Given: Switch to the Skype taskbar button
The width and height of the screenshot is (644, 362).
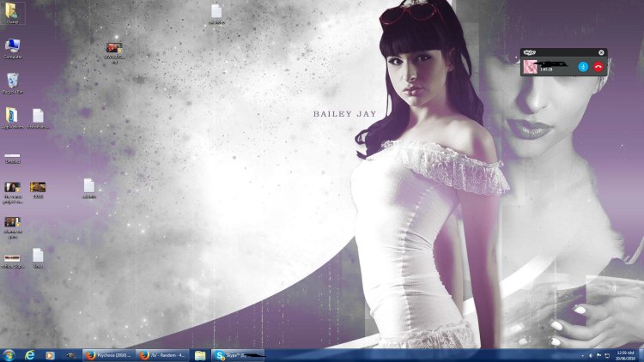Looking at the screenshot, I should click(238, 355).
